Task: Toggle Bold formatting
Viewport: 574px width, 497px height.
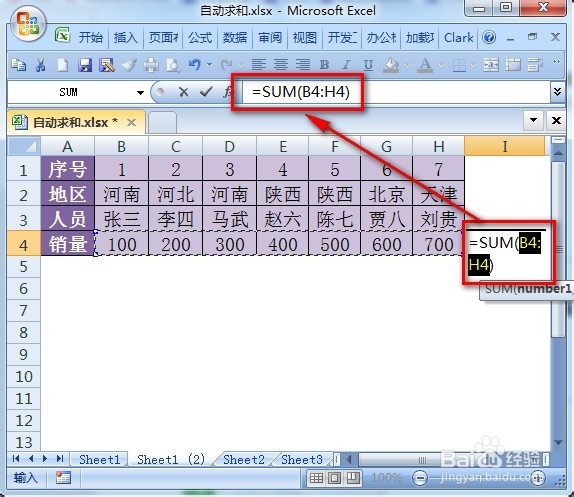Action: 324,65
